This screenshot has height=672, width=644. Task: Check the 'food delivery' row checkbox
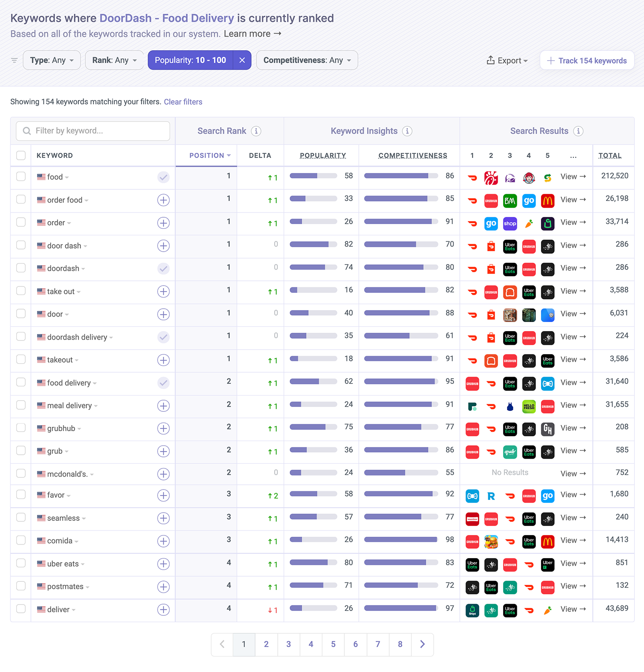coord(21,382)
